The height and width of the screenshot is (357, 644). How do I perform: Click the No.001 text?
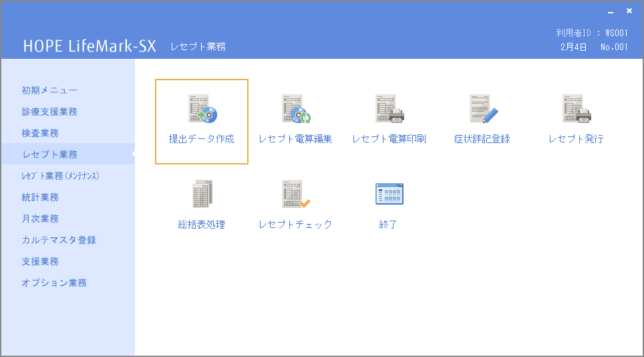(x=614, y=47)
